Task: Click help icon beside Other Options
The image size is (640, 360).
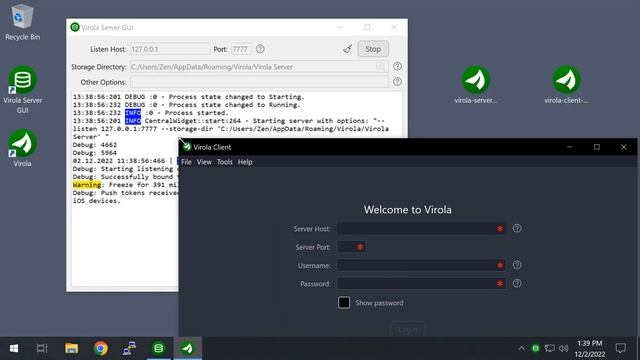Action: tap(397, 82)
